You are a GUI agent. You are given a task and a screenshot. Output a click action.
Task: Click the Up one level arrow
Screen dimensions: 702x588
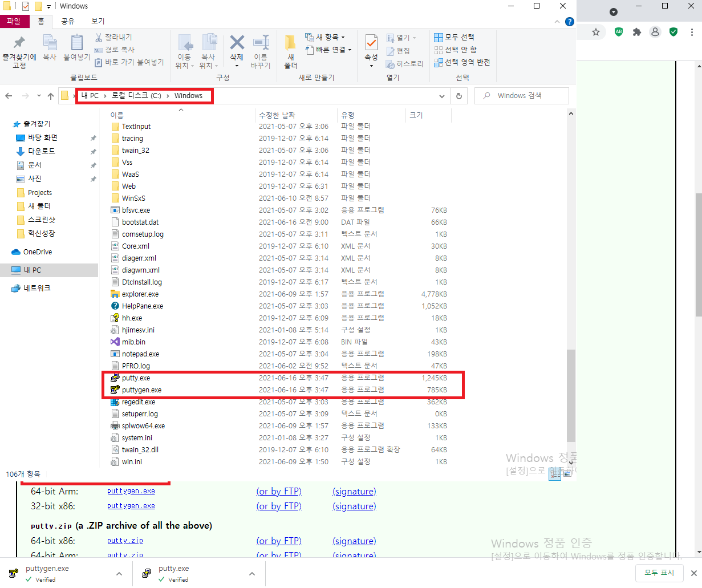pos(51,96)
